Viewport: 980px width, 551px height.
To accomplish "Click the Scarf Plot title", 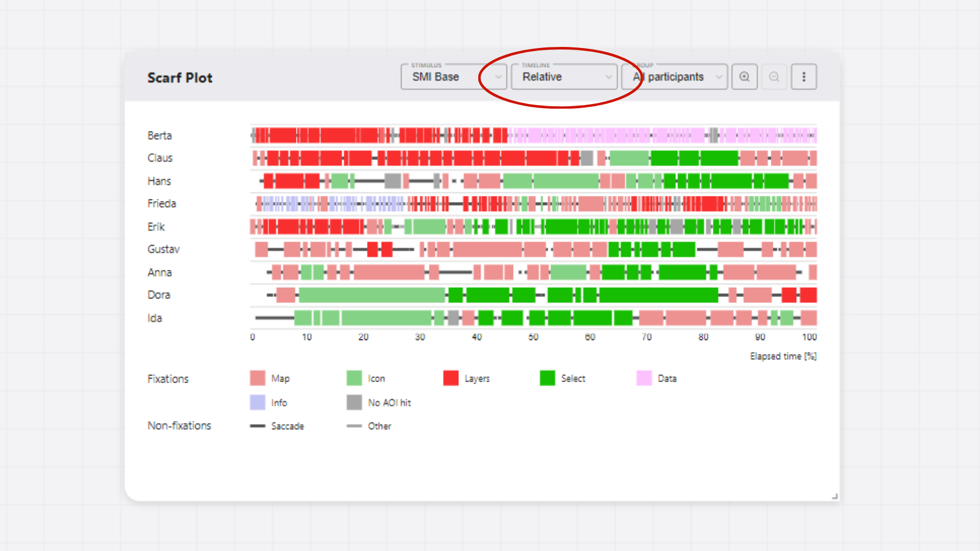I will coord(180,78).
